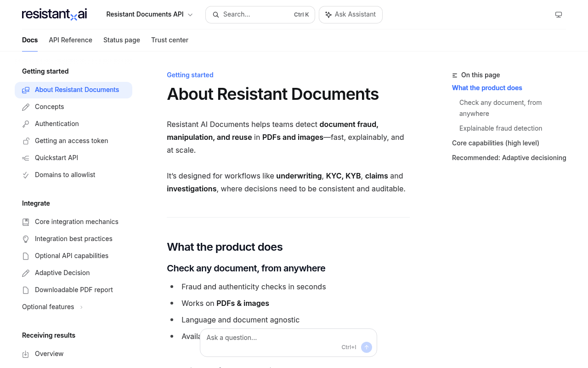This screenshot has width=588, height=368.
Task: Open the Authentication page
Action: coord(73,124)
